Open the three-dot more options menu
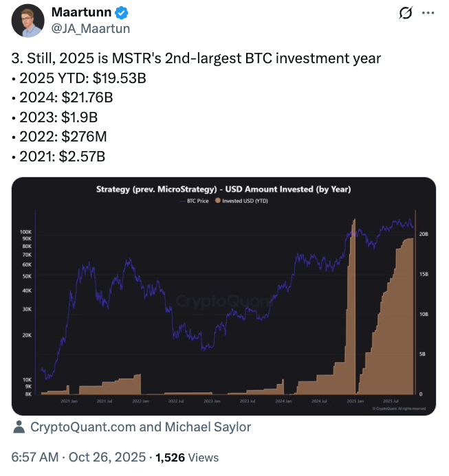The width and height of the screenshot is (449, 476). point(428,13)
